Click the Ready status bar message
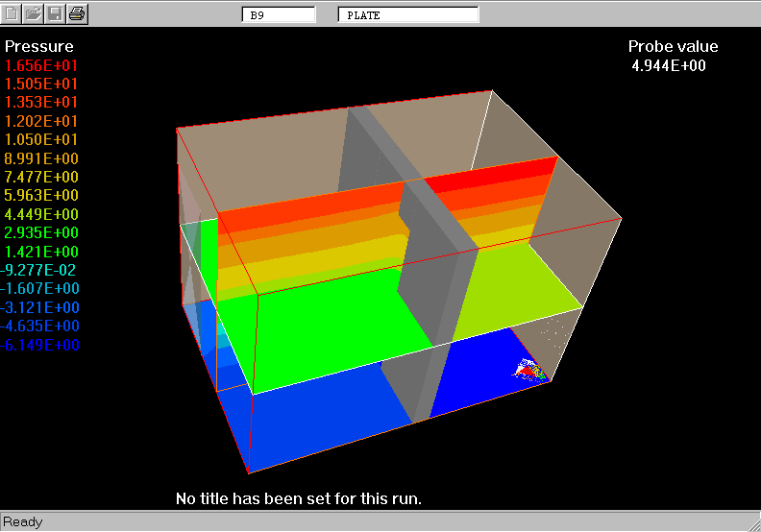 23,521
